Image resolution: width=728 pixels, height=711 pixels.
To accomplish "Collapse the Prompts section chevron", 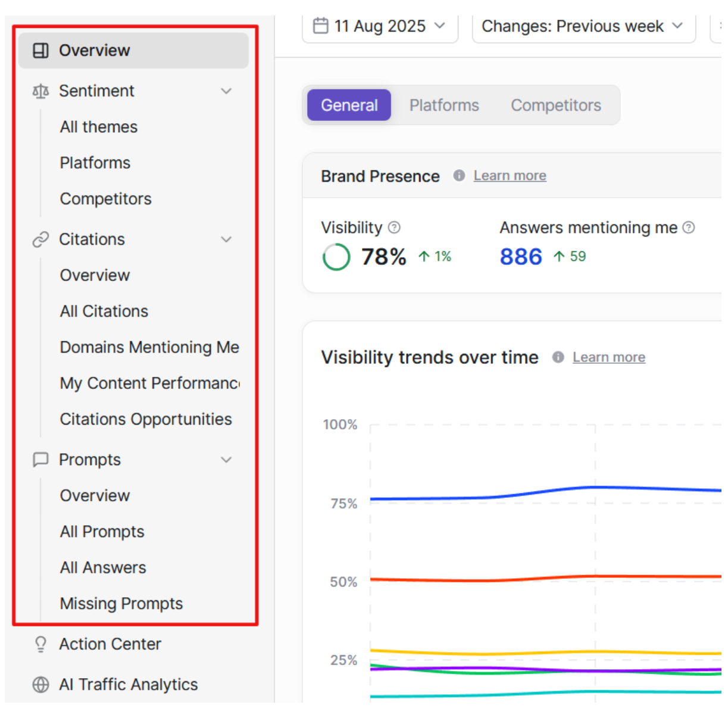I will point(226,460).
